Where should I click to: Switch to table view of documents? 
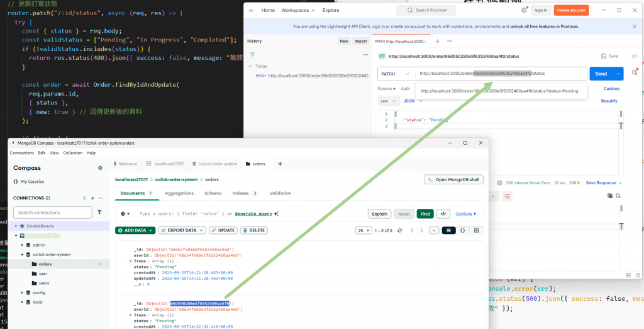tap(477, 230)
